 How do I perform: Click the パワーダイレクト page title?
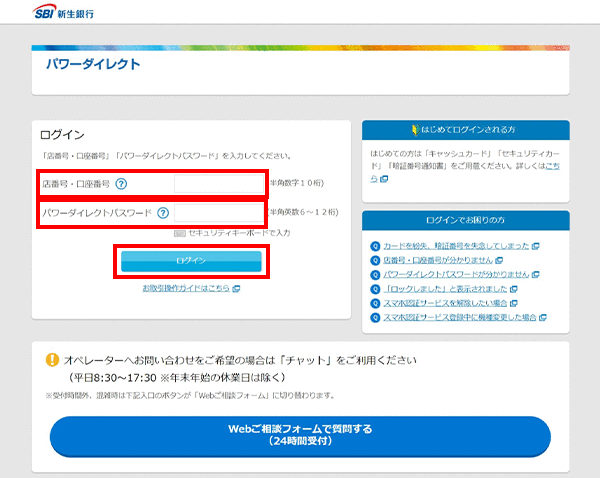(93, 64)
